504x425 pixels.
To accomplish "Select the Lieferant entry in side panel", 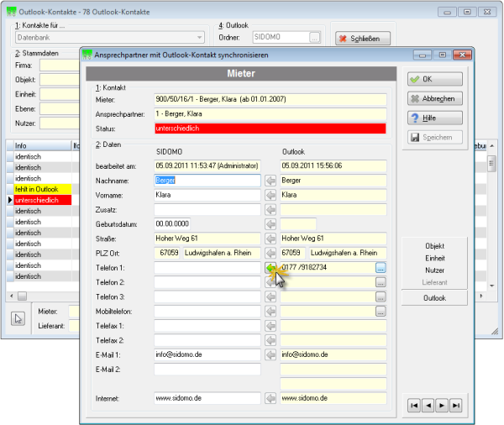I will [x=434, y=282].
